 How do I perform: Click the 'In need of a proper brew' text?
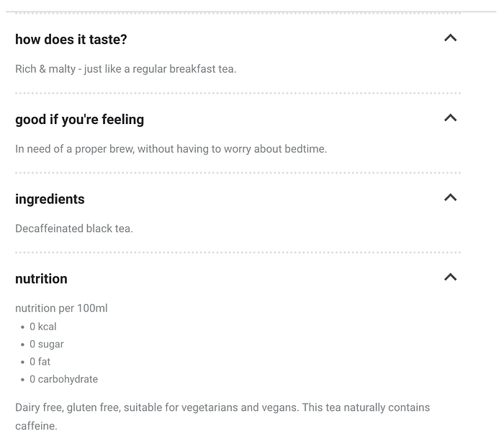click(171, 149)
